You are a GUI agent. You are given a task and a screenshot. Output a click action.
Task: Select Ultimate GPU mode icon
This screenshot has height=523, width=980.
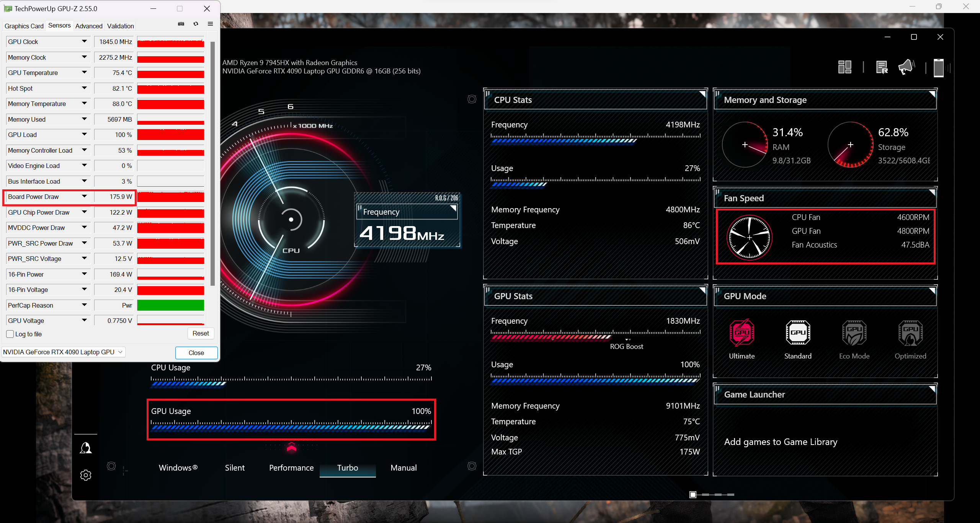pos(742,332)
